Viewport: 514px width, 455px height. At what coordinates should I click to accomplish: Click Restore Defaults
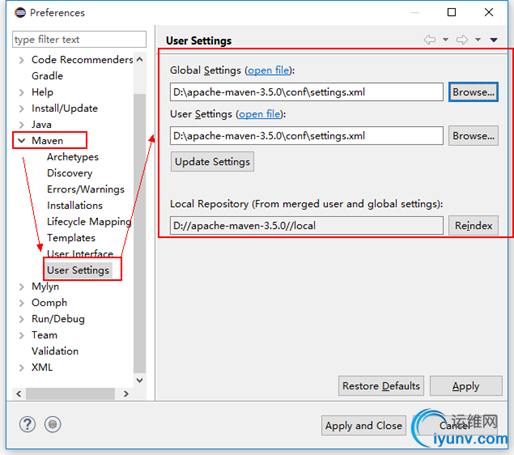[x=381, y=386]
